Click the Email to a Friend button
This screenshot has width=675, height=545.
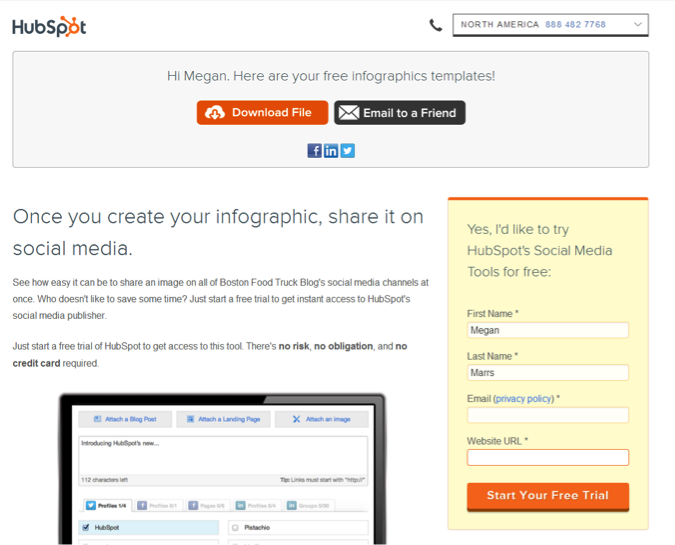[x=399, y=113]
